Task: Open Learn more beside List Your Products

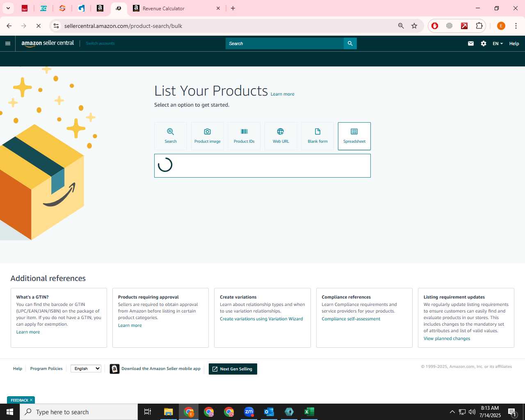Action: (x=283, y=94)
